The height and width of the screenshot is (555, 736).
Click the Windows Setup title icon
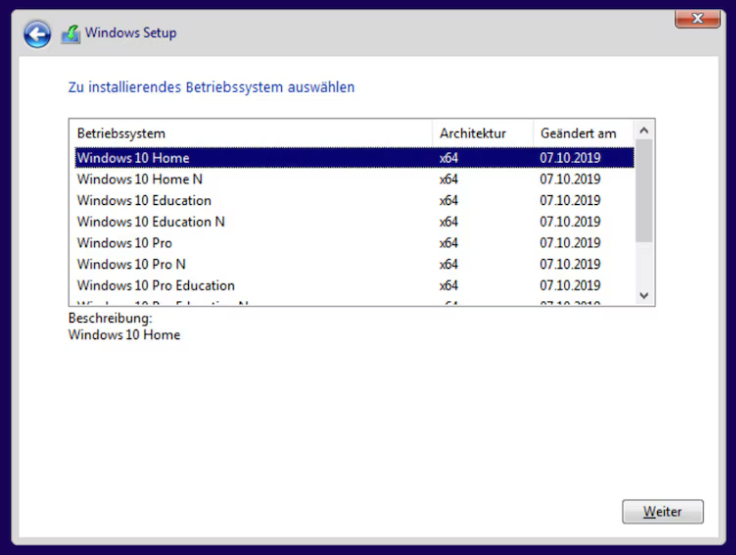pyautogui.click(x=71, y=34)
